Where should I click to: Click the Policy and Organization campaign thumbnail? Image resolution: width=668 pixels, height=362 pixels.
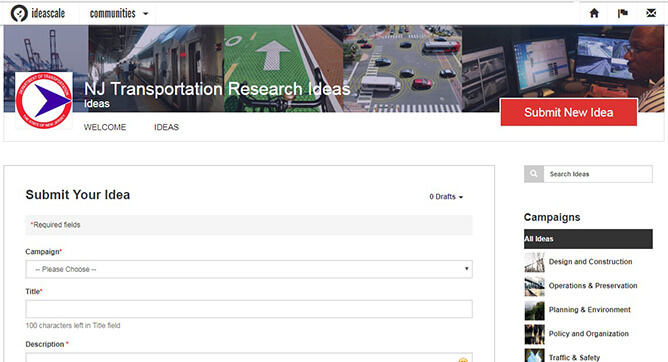(534, 334)
